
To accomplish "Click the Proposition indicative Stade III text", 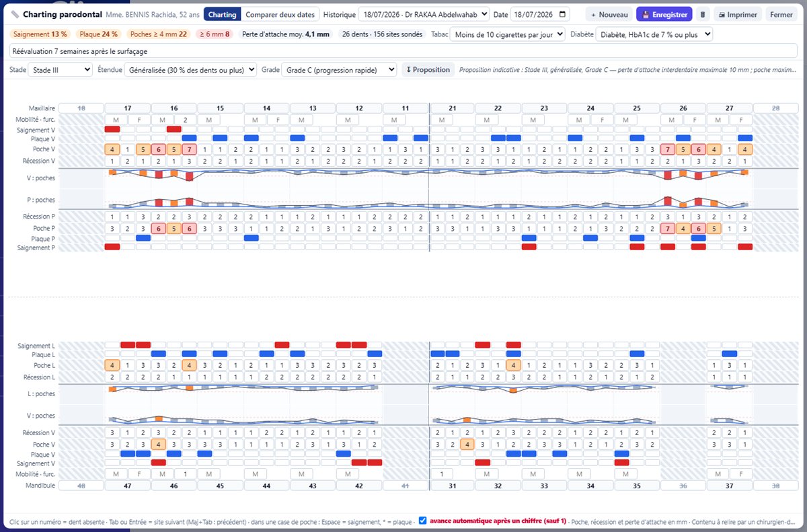I will 628,69.
